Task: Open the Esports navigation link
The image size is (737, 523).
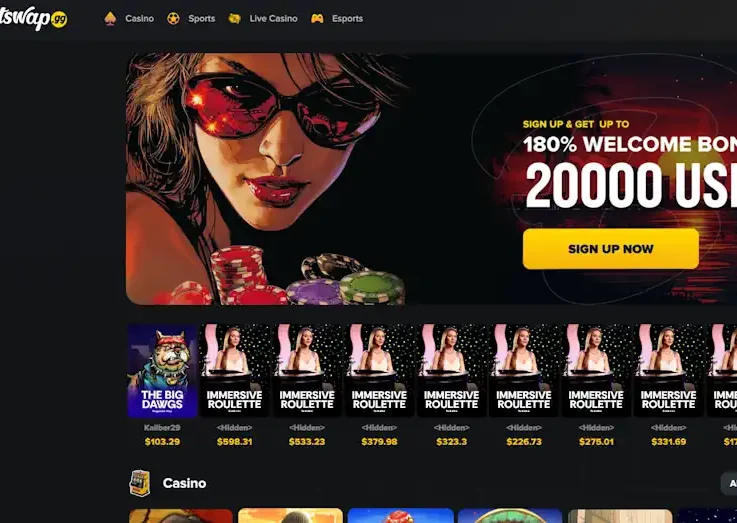Action: pos(347,19)
